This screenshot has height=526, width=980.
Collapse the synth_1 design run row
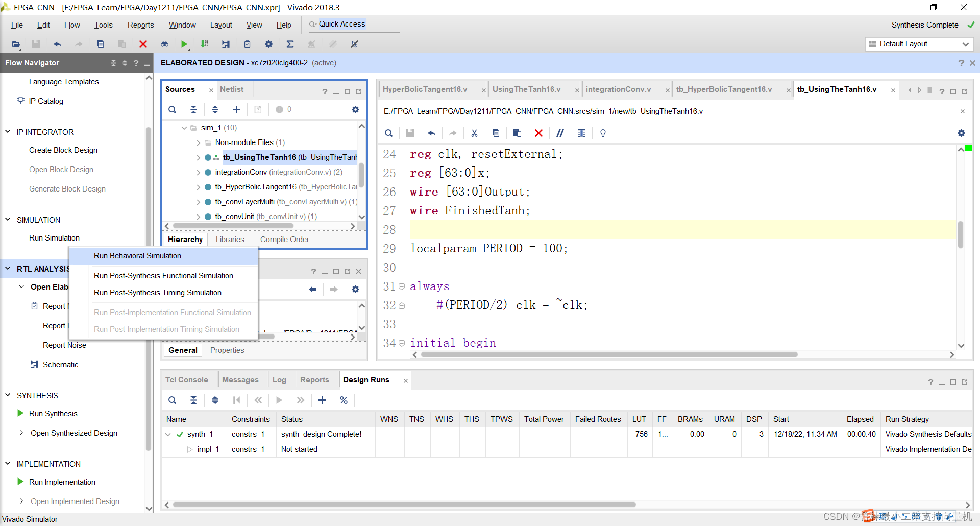click(168, 435)
